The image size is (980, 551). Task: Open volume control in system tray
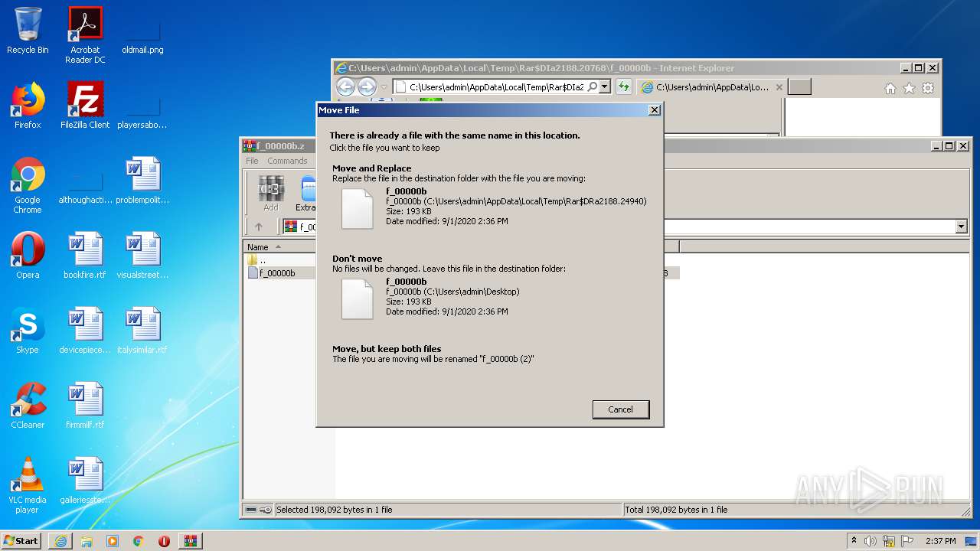(x=871, y=541)
